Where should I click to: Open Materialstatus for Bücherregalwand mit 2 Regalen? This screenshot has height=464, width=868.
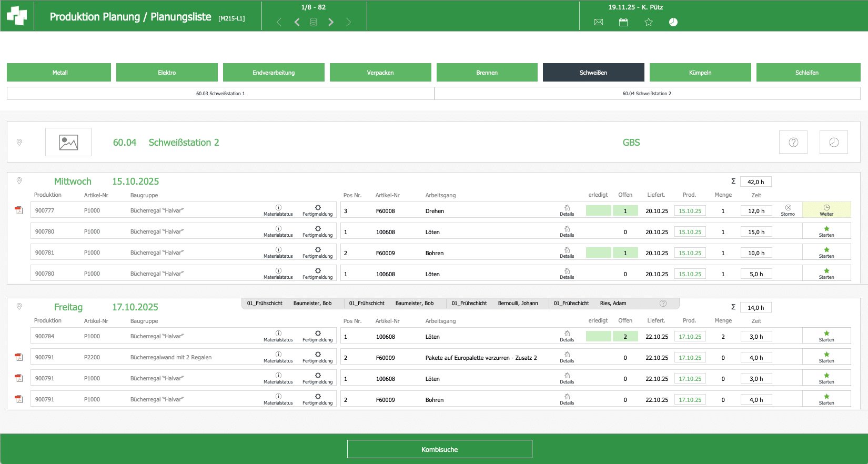pos(278,357)
